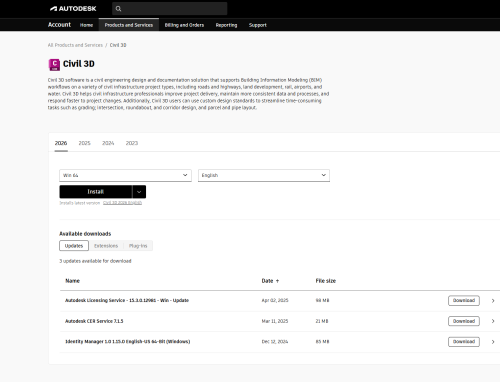This screenshot has width=500, height=382.
Task: Click the Civil 3D page heading
Action: 79,64
